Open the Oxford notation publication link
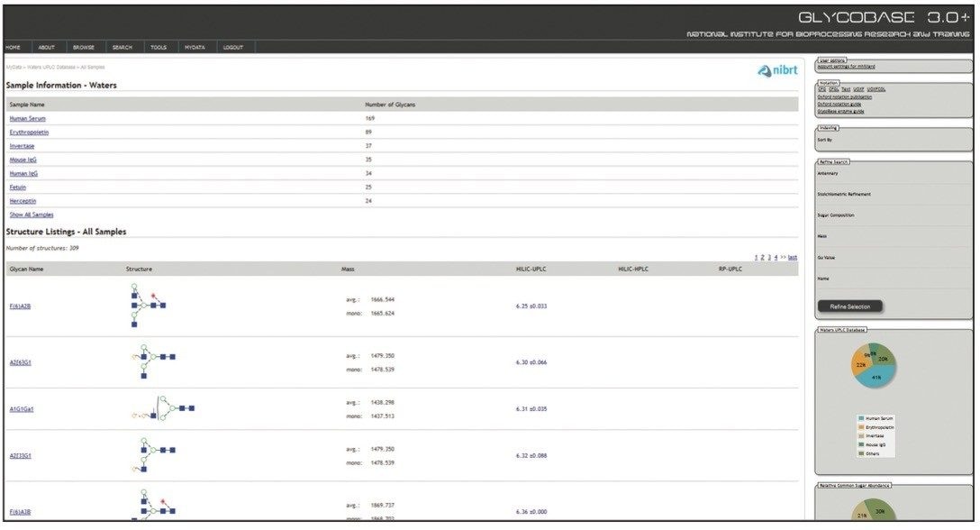Viewport: 980px width, 530px height. pyautogui.click(x=844, y=97)
